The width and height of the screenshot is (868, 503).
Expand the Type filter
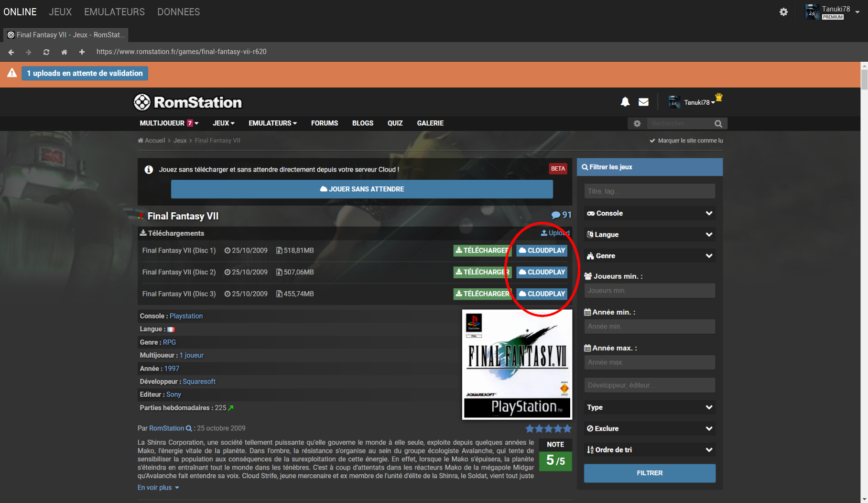click(650, 407)
